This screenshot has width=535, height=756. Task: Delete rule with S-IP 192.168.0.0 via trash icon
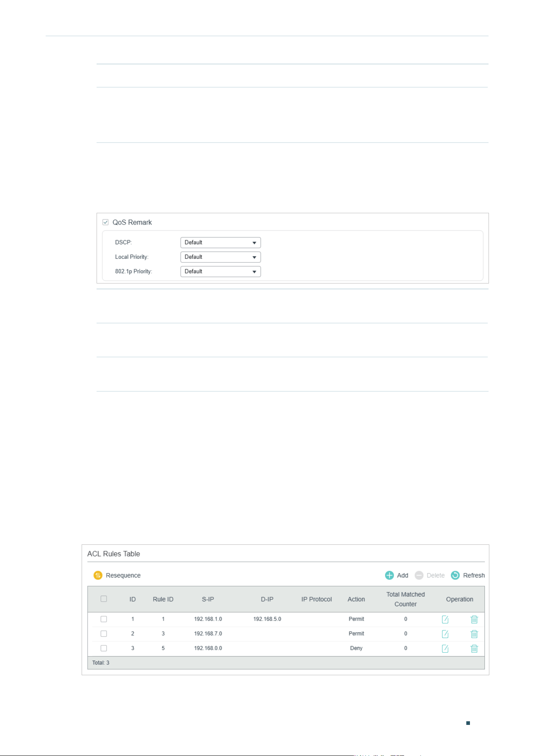pos(474,649)
